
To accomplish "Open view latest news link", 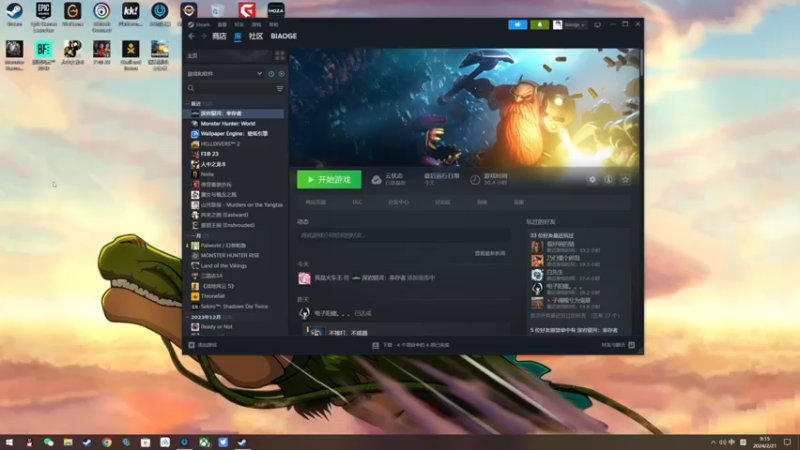I will pos(490,253).
